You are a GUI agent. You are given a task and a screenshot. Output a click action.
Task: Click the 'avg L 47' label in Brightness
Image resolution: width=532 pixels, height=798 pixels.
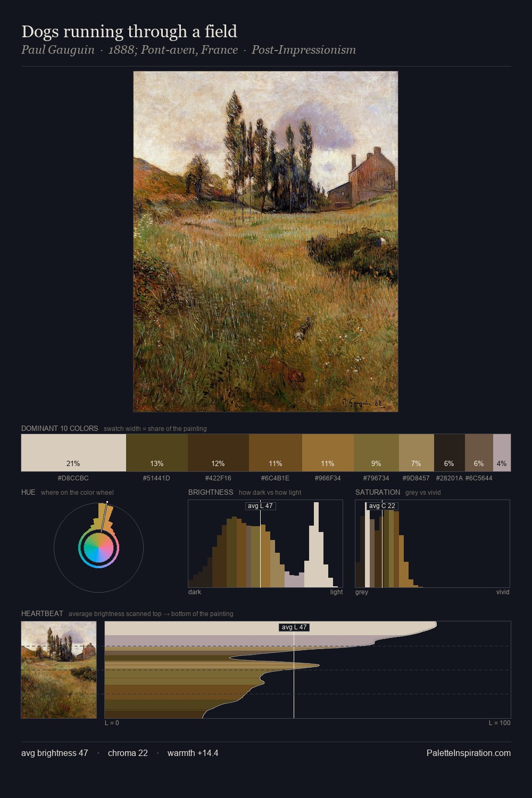pos(261,506)
